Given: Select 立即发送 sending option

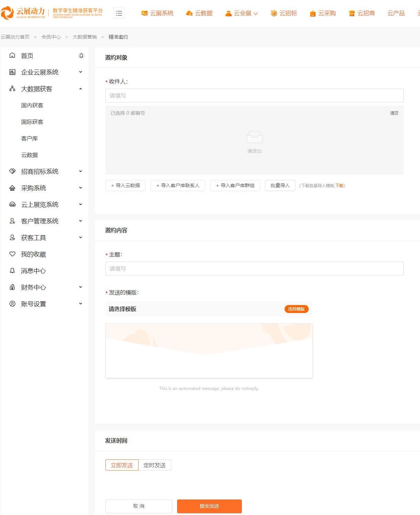Looking at the screenshot, I should (x=121, y=465).
